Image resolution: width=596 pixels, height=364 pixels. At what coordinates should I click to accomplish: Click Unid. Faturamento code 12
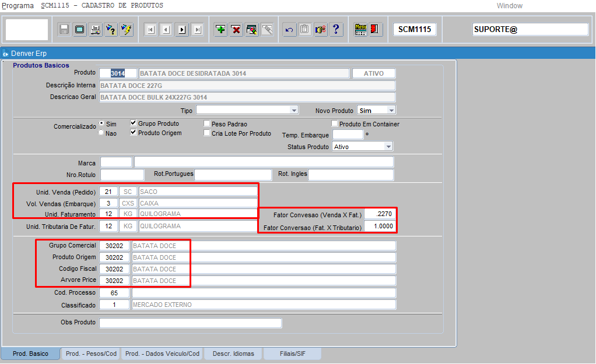(x=108, y=214)
